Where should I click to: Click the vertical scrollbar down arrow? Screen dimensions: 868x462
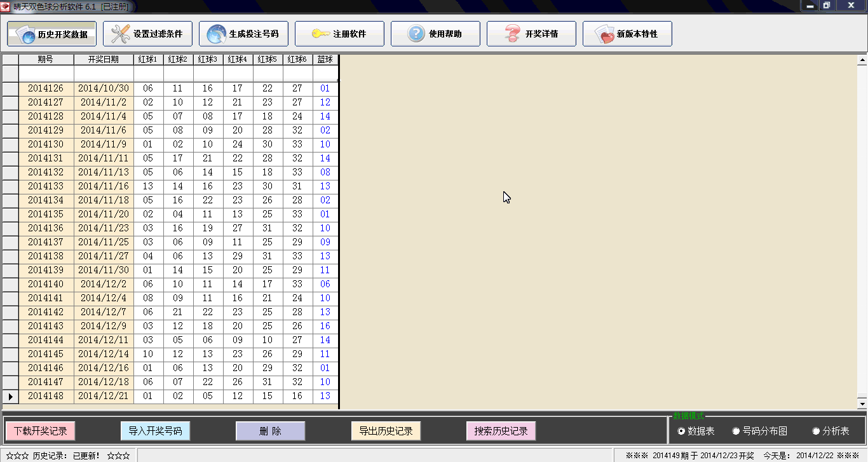pos(862,405)
